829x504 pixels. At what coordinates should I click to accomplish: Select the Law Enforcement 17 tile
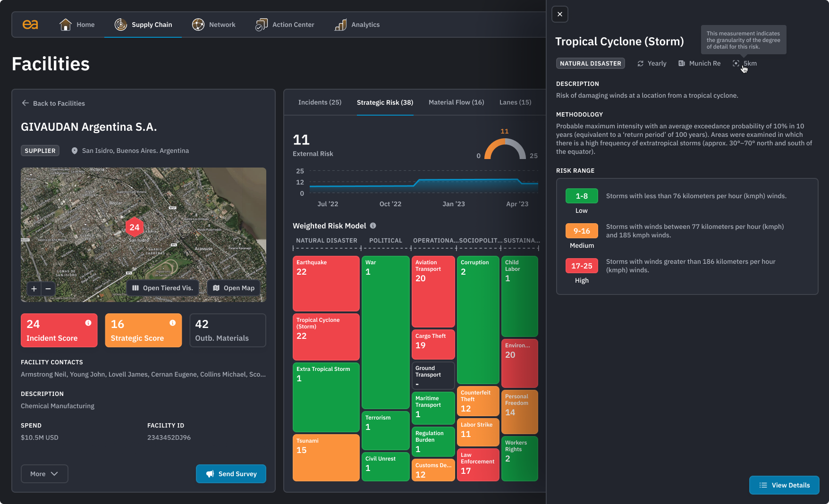click(x=478, y=465)
